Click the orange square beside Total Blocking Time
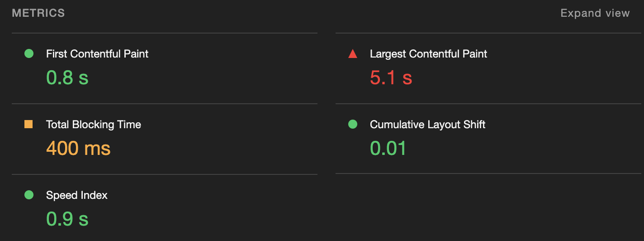This screenshot has width=644, height=241. click(28, 125)
